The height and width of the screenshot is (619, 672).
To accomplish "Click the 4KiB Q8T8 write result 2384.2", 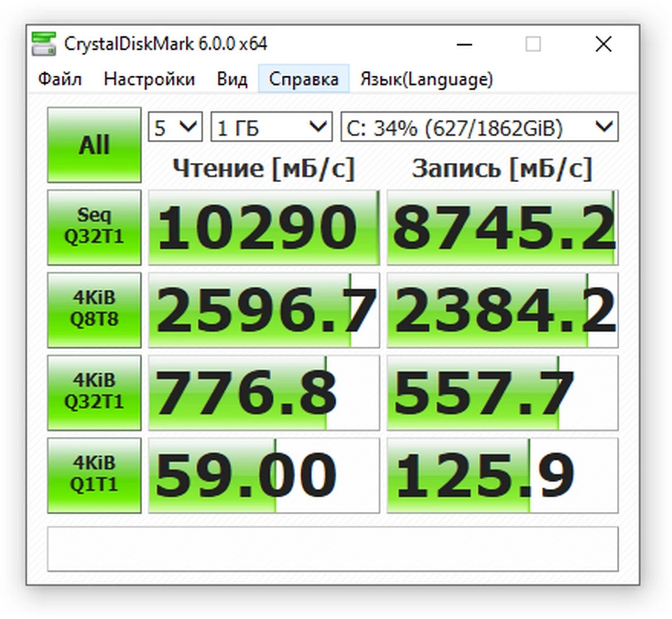I will (x=503, y=310).
